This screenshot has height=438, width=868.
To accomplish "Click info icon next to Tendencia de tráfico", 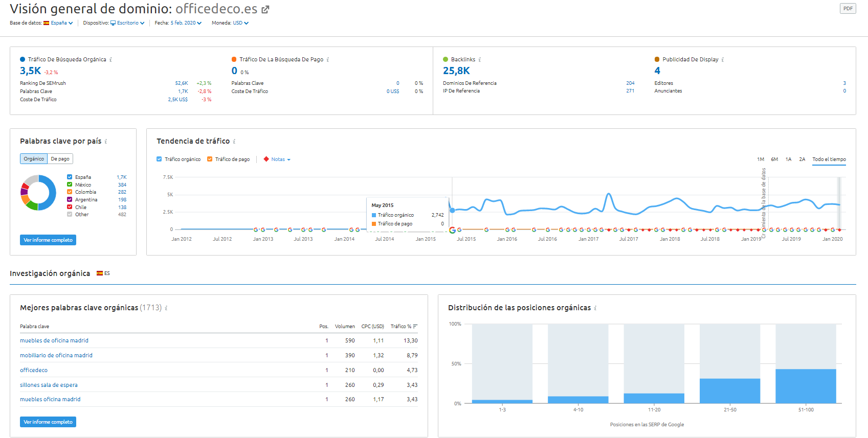I will pyautogui.click(x=234, y=142).
